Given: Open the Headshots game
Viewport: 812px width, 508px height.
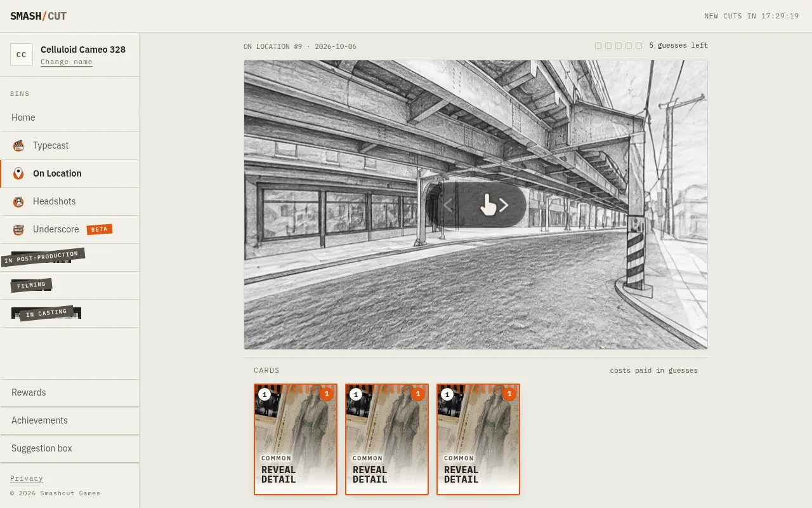Looking at the screenshot, I should 70,201.
